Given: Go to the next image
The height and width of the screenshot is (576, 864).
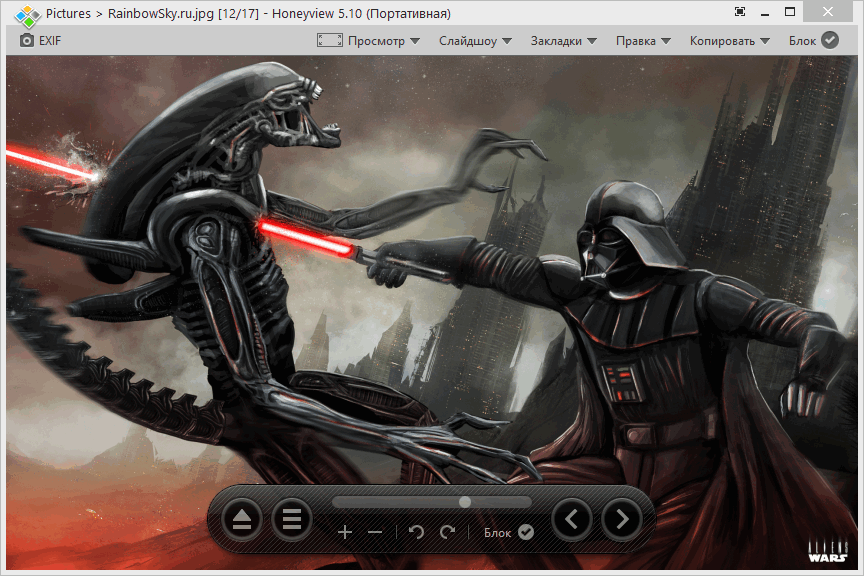Looking at the screenshot, I should point(622,519).
